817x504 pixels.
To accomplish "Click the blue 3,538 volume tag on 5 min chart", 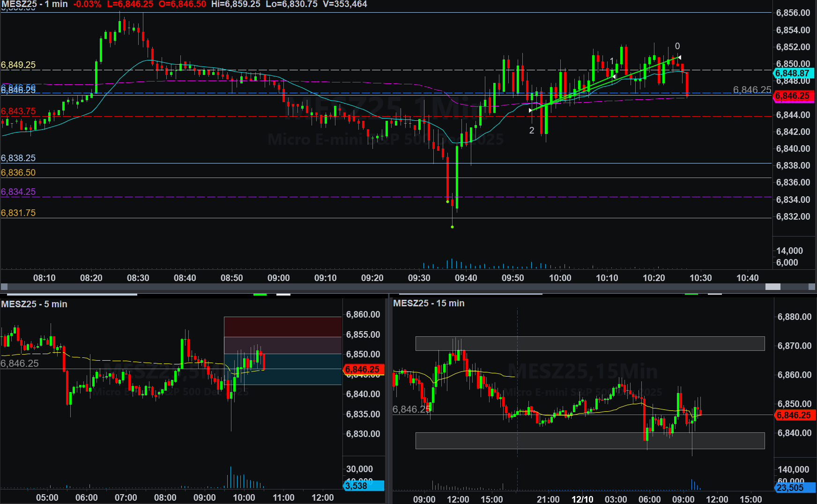I will pos(364,486).
